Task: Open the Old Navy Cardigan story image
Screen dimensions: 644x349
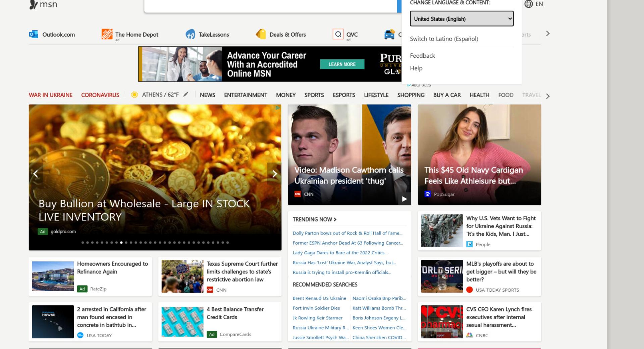Action: (x=479, y=155)
